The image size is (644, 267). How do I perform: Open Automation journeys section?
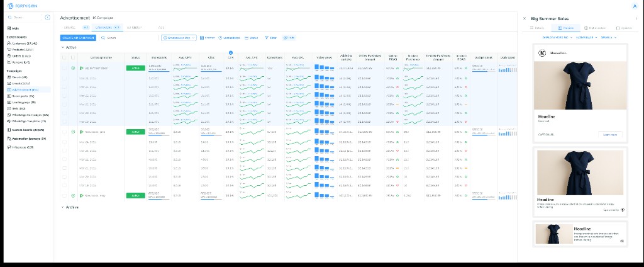pos(26,139)
